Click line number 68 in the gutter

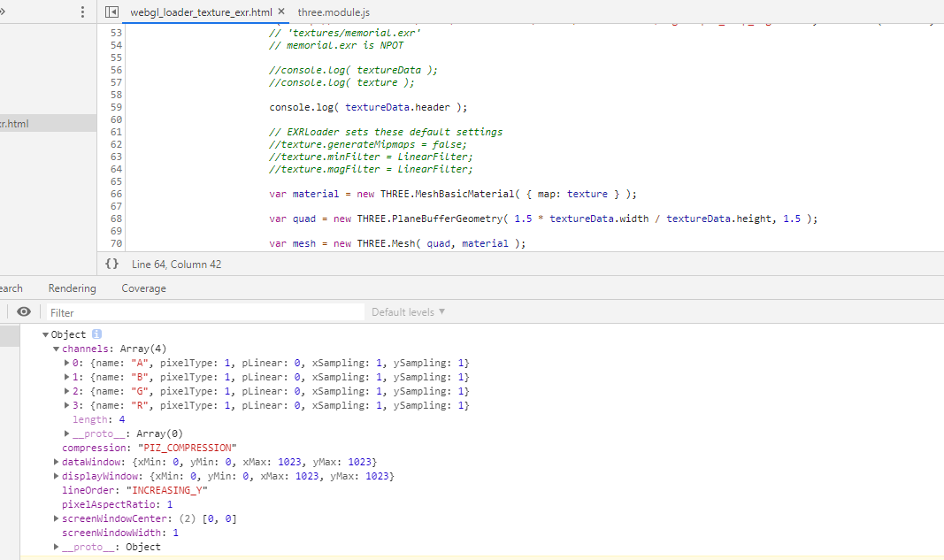click(x=116, y=219)
